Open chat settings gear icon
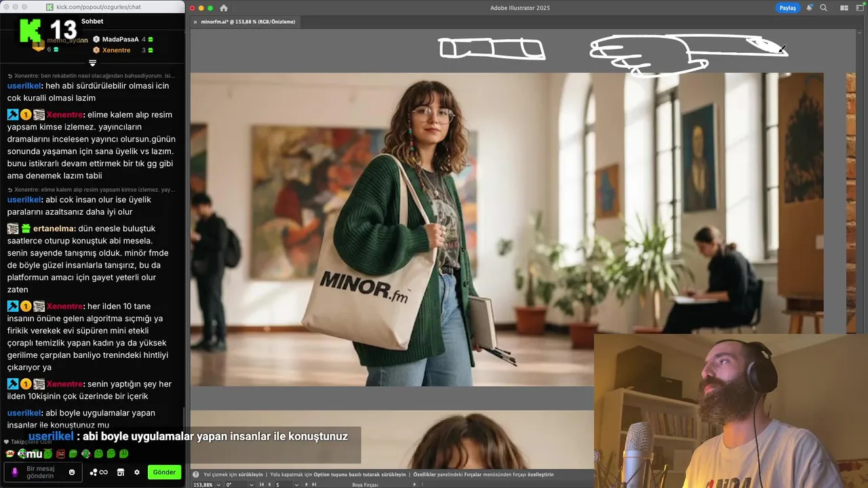The image size is (868, 488). coord(136,472)
